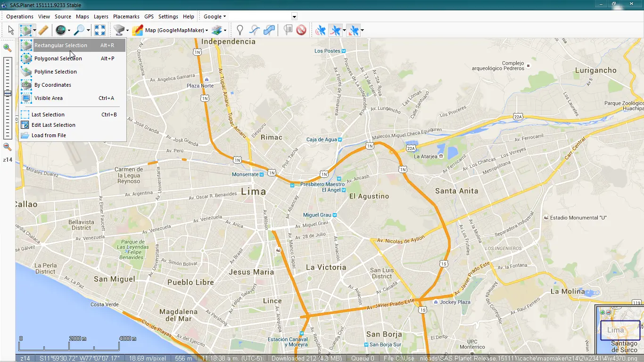
Task: Open the Source menu
Action: pyautogui.click(x=63, y=16)
